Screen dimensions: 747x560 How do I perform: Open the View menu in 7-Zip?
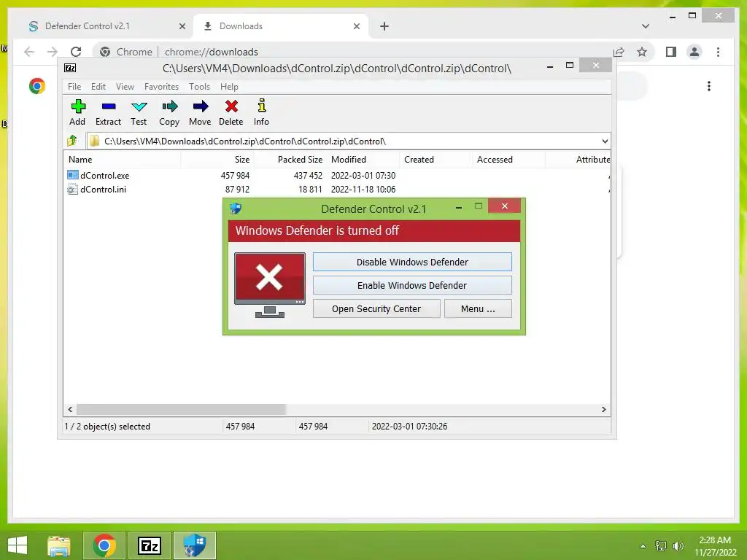click(x=125, y=86)
